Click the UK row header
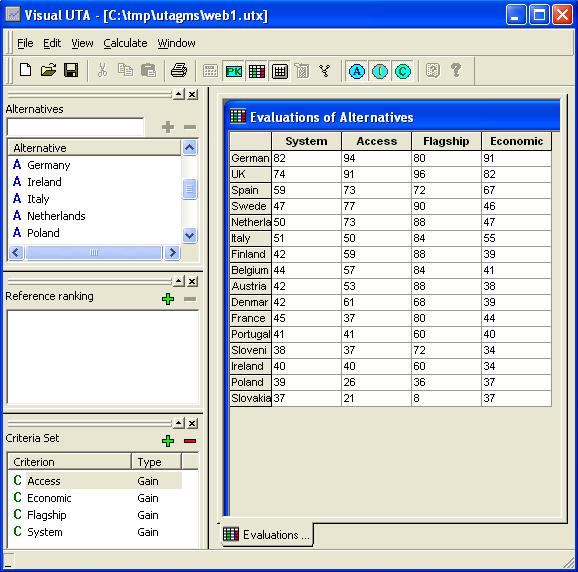 pyautogui.click(x=250, y=174)
